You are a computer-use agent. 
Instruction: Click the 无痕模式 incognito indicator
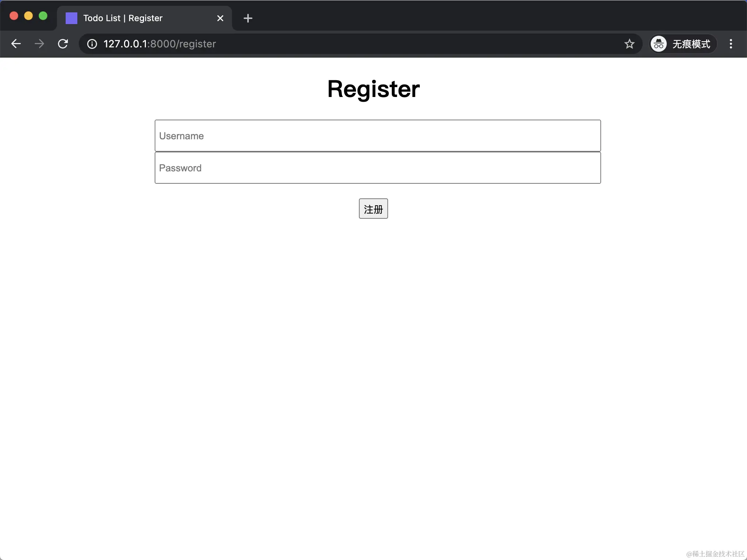coord(683,44)
